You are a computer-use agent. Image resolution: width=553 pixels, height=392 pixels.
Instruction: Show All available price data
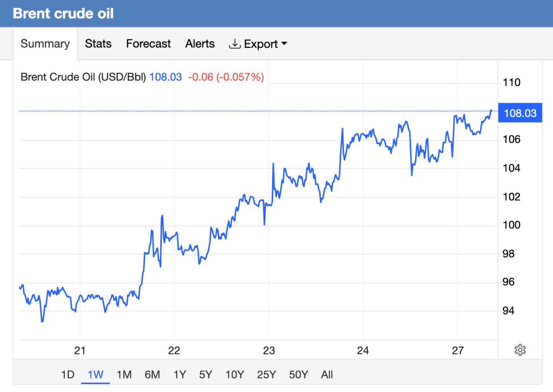click(x=327, y=374)
